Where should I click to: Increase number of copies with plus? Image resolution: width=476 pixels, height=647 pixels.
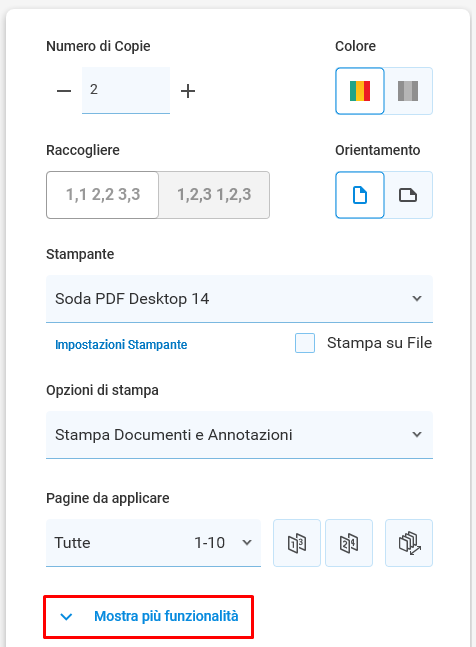[x=188, y=91]
